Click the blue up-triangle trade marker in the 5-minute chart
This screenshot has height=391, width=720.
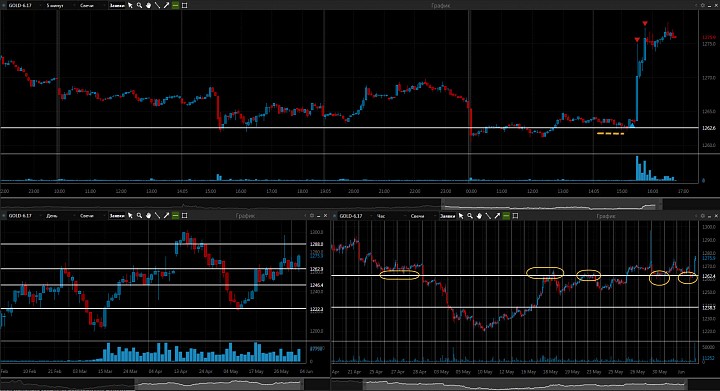pos(632,124)
